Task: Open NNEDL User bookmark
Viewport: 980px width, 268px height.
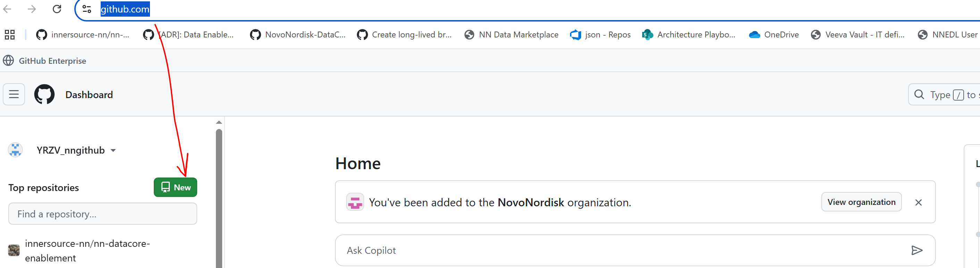Action: pyautogui.click(x=948, y=35)
